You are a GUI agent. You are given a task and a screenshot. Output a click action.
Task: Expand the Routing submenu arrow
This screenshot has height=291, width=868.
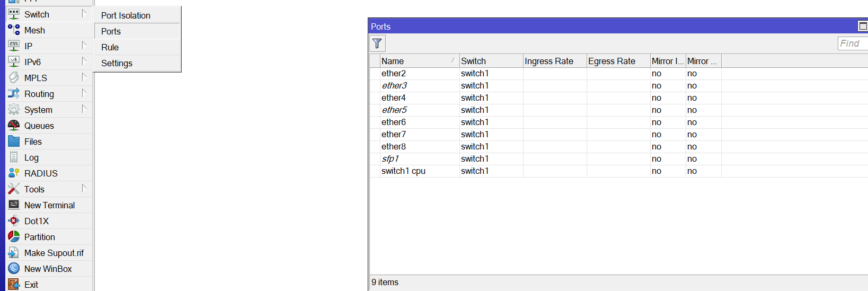(x=84, y=93)
